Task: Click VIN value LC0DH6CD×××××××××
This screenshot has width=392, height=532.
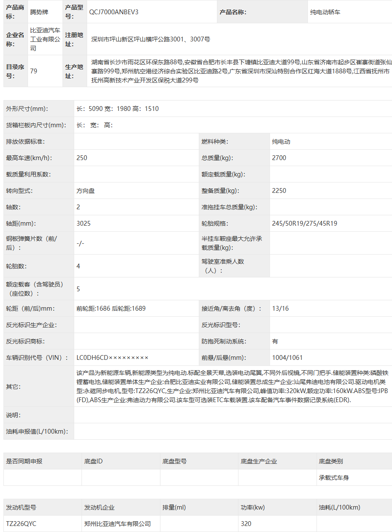Action: 112,358
